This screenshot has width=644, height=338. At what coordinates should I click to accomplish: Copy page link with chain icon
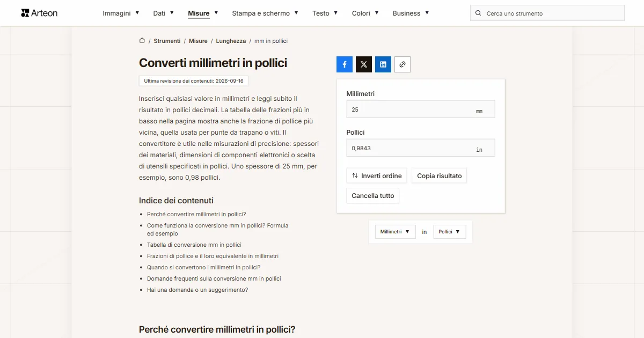coord(402,64)
